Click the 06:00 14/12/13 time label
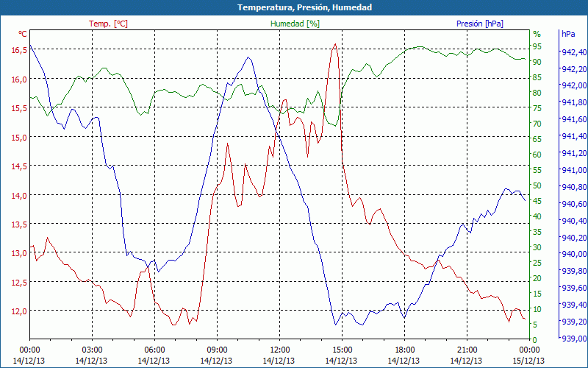Viewport: 588px width, 368px height. 154,355
